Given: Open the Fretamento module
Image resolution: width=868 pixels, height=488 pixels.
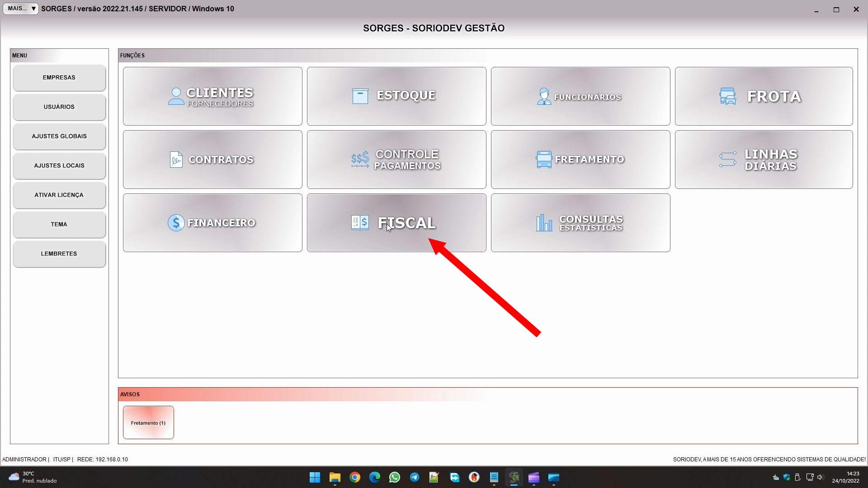Looking at the screenshot, I should pyautogui.click(x=580, y=160).
